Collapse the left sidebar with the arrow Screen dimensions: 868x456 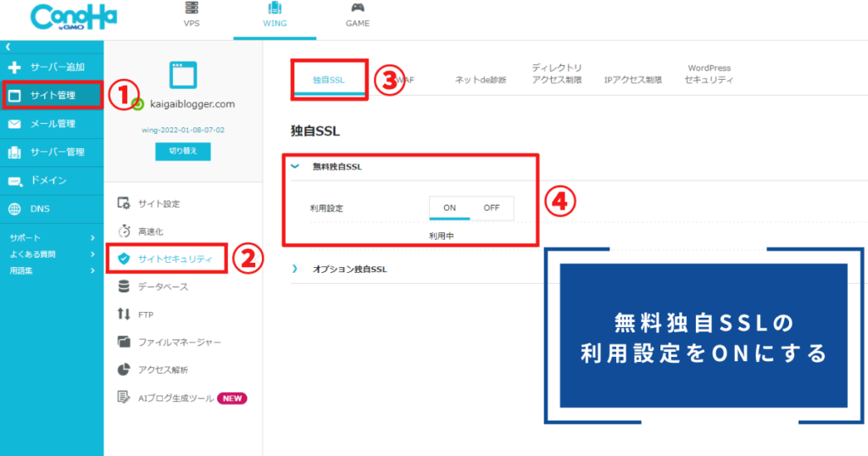[x=8, y=47]
